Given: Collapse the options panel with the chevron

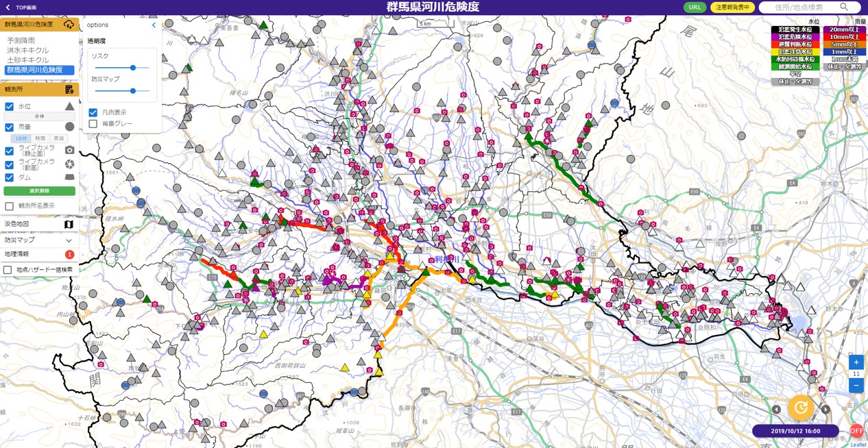Looking at the screenshot, I should click(154, 25).
